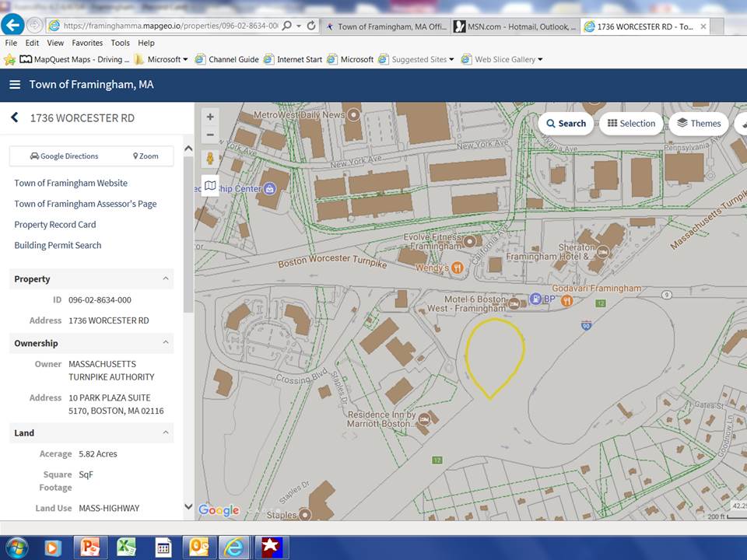747x560 pixels.
Task: Collapse the Property section chevron
Action: (x=165, y=278)
